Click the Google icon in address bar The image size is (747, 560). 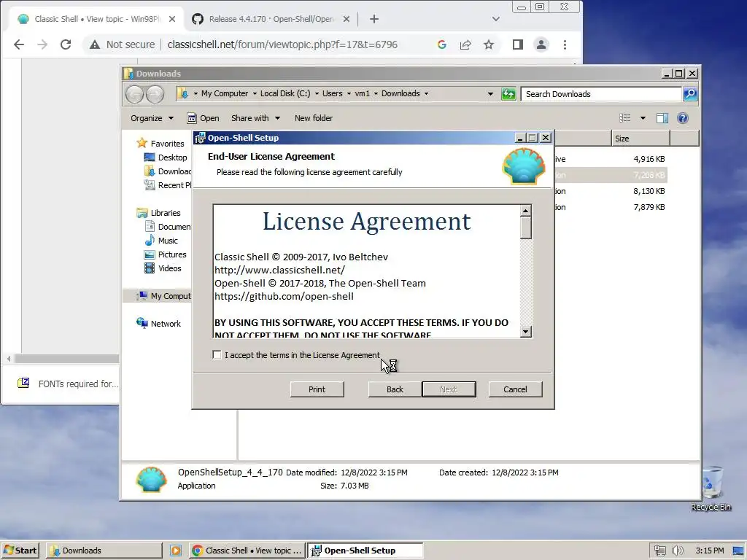tap(441, 44)
